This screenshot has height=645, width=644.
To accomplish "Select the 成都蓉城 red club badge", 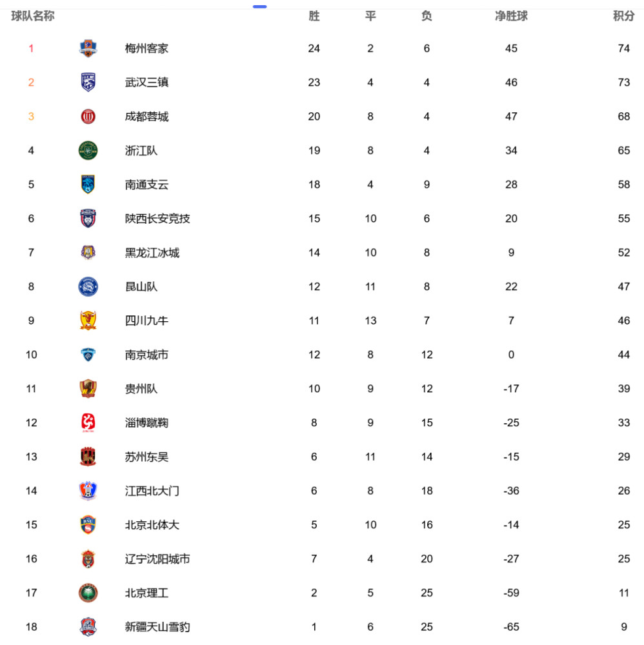I will (88, 116).
